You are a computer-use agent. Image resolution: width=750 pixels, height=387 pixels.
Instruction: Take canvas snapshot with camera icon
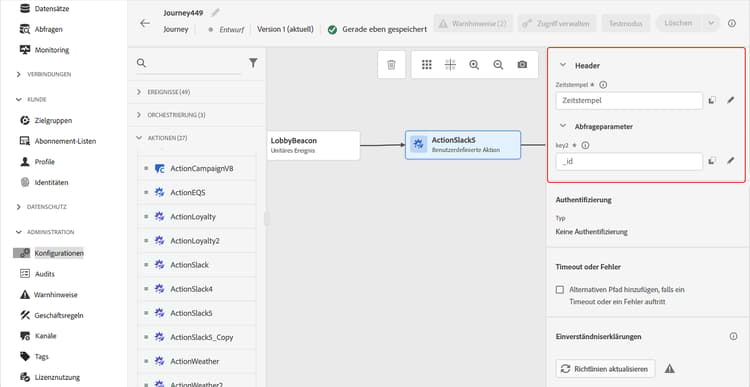(x=522, y=65)
